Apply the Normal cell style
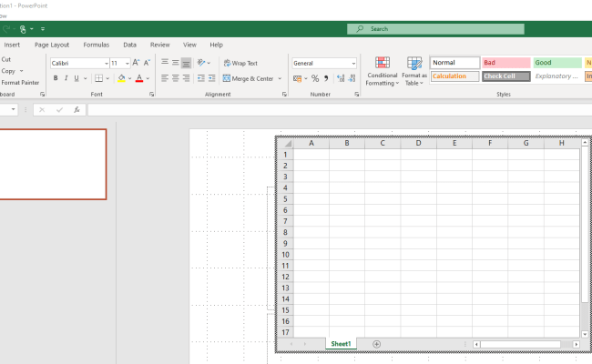Viewport: 592px width, 364px height. pyautogui.click(x=455, y=63)
